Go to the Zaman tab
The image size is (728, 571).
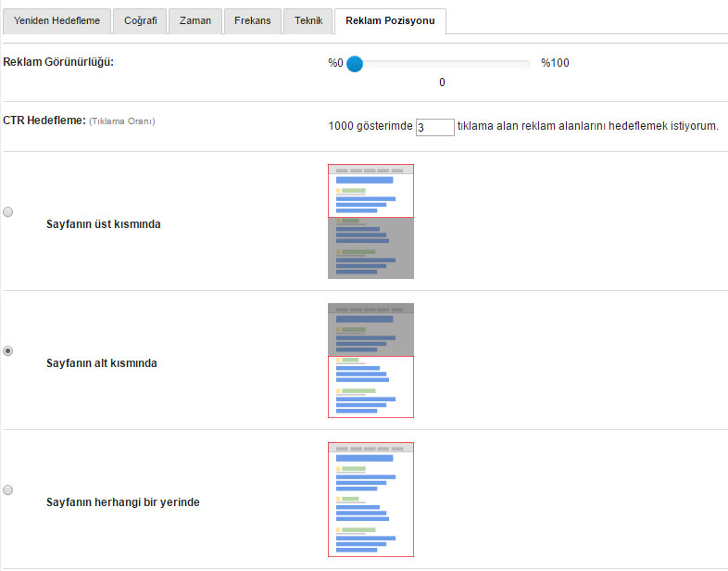click(195, 20)
